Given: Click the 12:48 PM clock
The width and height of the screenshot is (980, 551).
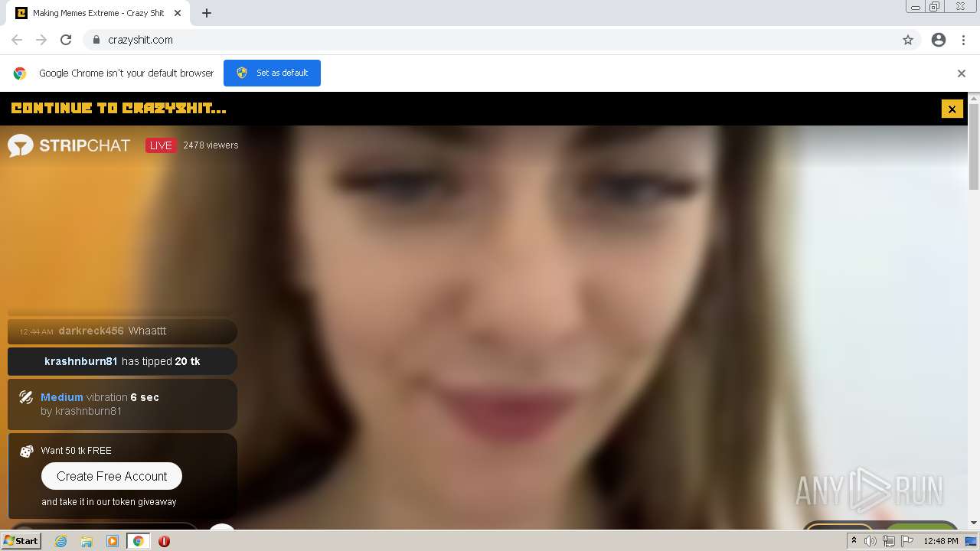Looking at the screenshot, I should click(941, 541).
